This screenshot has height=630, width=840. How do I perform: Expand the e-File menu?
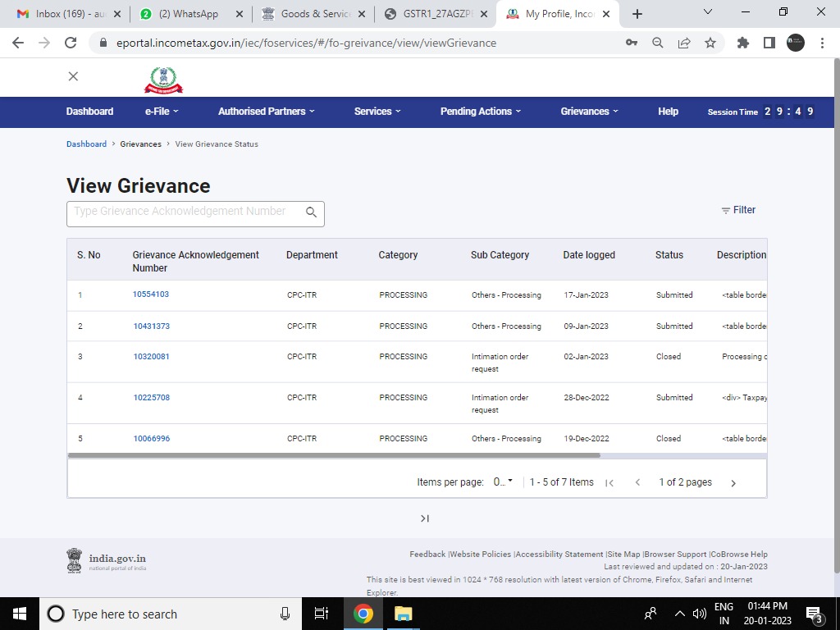tap(162, 112)
